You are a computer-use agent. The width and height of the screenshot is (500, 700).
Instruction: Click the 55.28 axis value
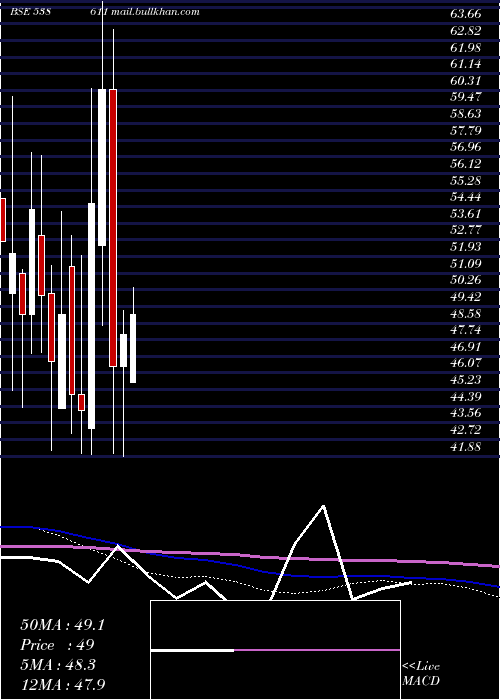coord(466,180)
